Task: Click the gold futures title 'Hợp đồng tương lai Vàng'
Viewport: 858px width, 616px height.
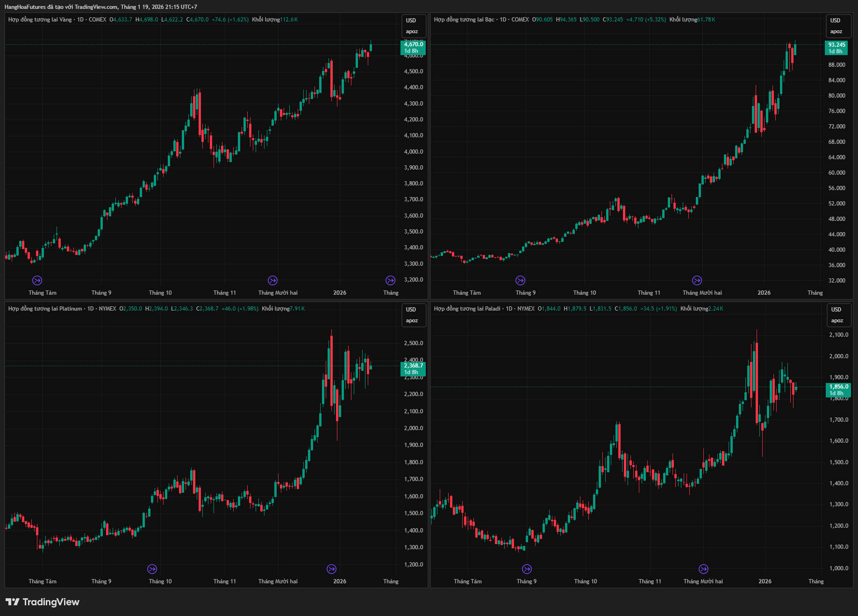Action: 40,20
